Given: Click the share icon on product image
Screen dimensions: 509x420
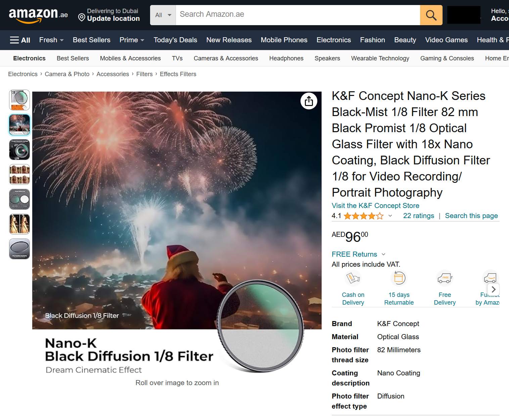Looking at the screenshot, I should [x=309, y=101].
